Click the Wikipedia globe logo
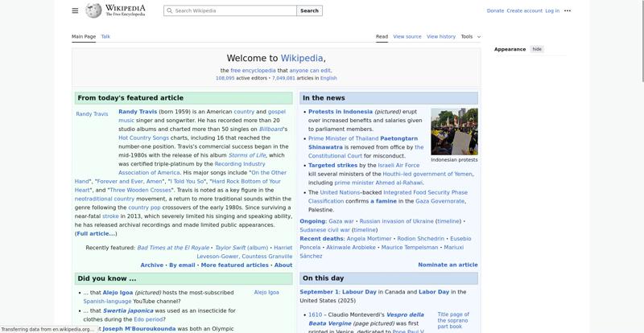This screenshot has width=644, height=333. [x=93, y=10]
